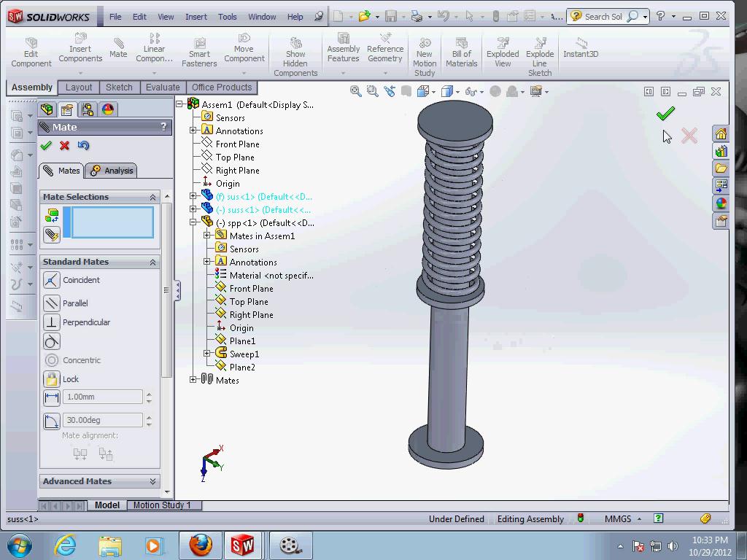This screenshot has height=560, width=747.
Task: Select the Mate tool in the toolbar
Action: [118, 48]
